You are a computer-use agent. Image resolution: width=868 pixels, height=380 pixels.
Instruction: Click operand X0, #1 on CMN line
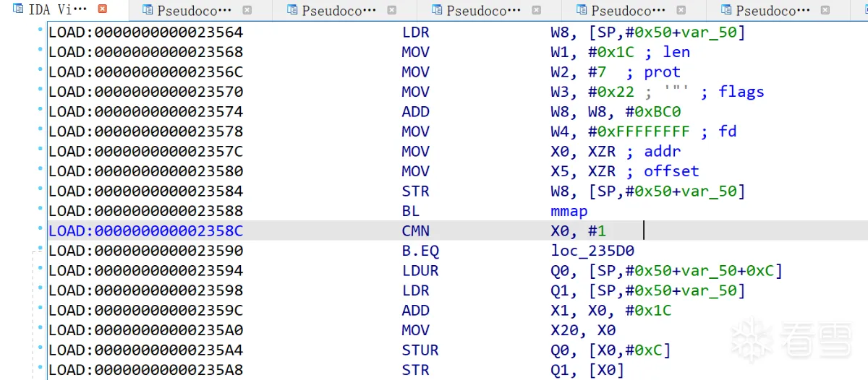pos(578,230)
